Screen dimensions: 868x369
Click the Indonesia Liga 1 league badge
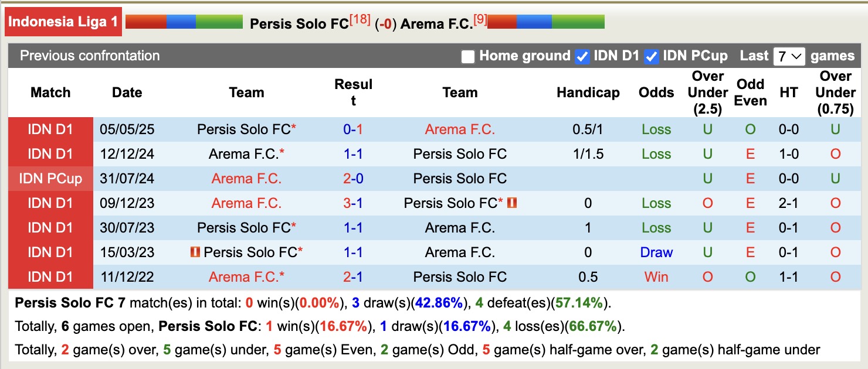[63, 21]
